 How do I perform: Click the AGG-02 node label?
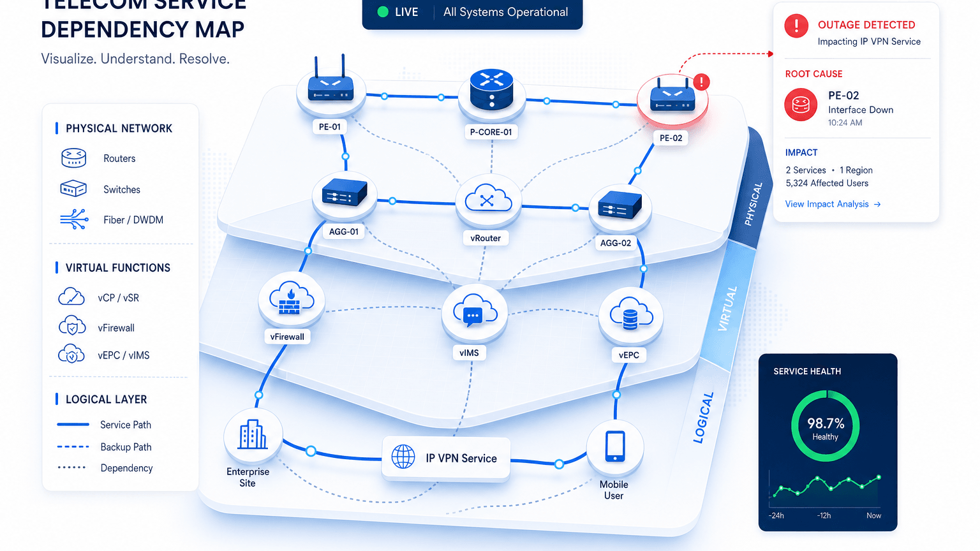pyautogui.click(x=616, y=243)
